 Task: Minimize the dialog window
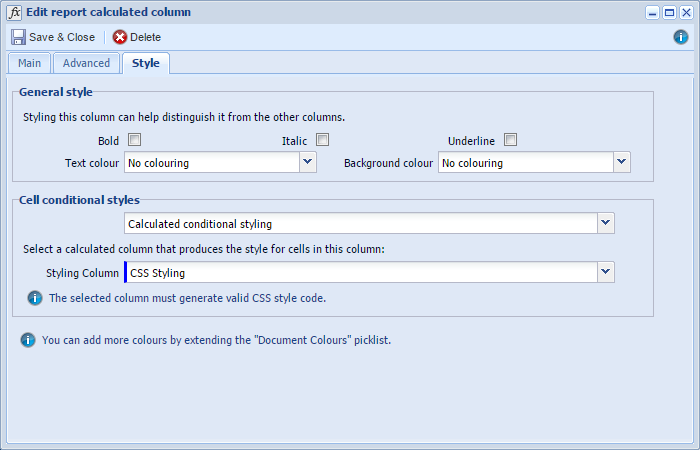pyautogui.click(x=652, y=12)
